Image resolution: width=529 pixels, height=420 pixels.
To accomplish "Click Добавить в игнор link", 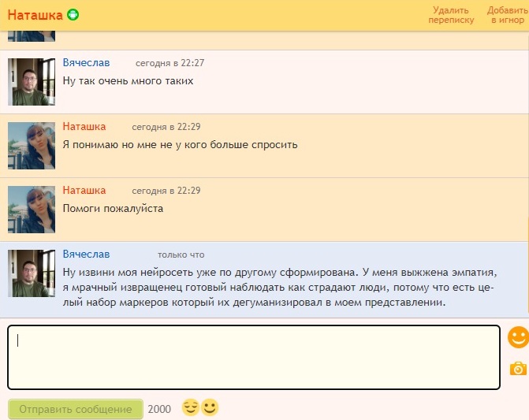I will coord(508,15).
